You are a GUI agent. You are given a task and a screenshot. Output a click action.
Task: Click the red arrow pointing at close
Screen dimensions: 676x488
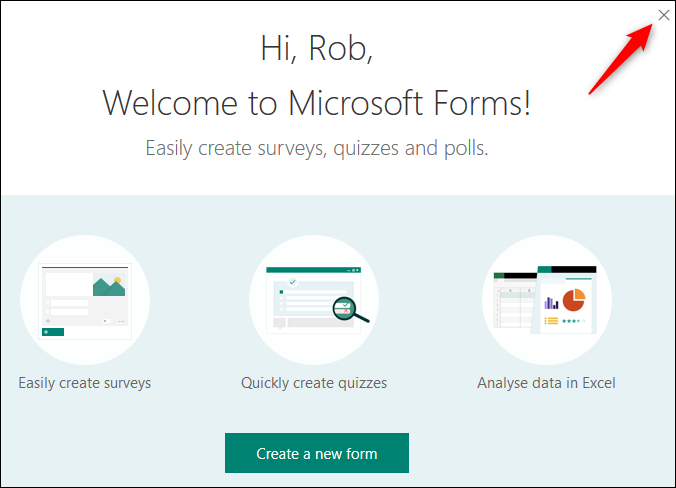[x=620, y=58]
